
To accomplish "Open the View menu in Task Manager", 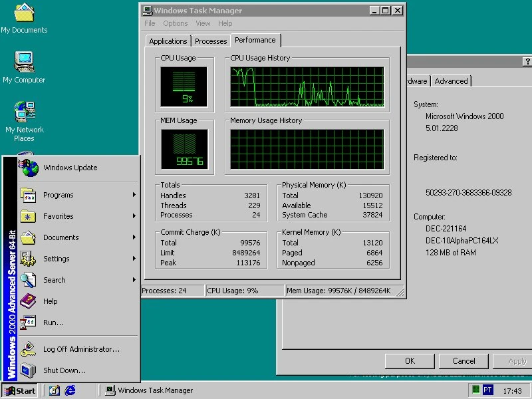I will click(x=203, y=23).
